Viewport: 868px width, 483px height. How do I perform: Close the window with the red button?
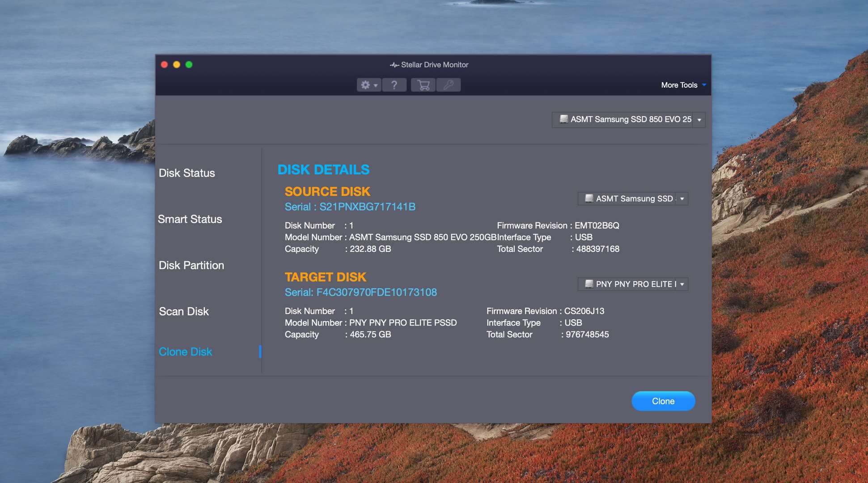(164, 65)
